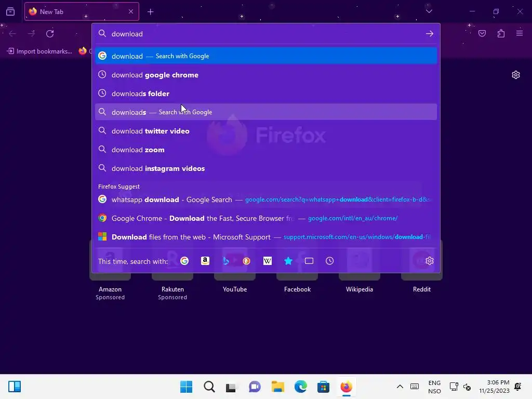Viewport: 532px width, 399px height.
Task: Open Widgets panel icon on taskbar
Action: tap(15, 387)
